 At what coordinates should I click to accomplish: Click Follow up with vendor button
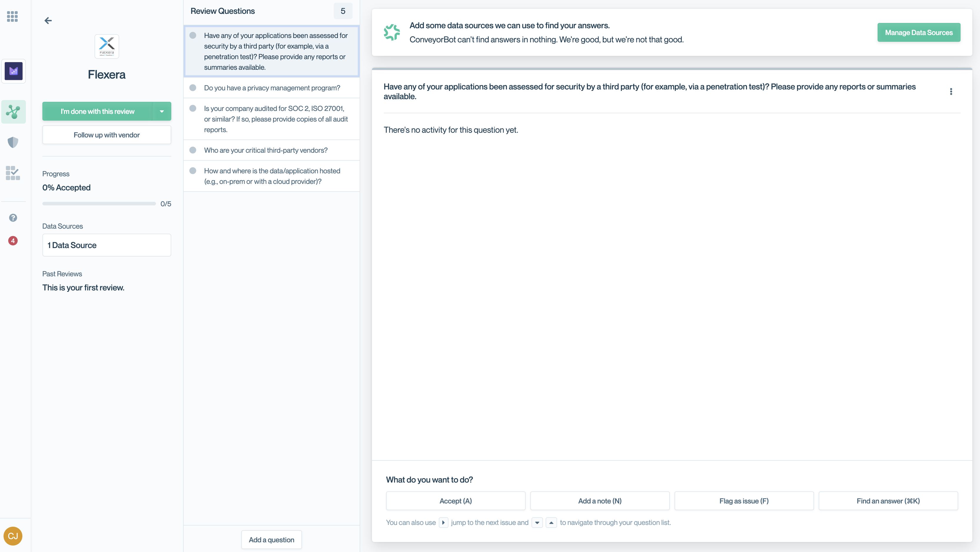click(107, 135)
